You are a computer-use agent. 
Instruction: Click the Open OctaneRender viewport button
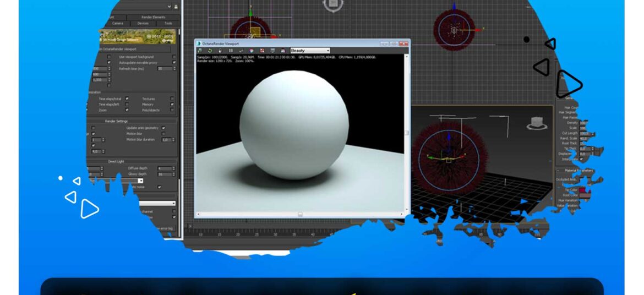134,49
